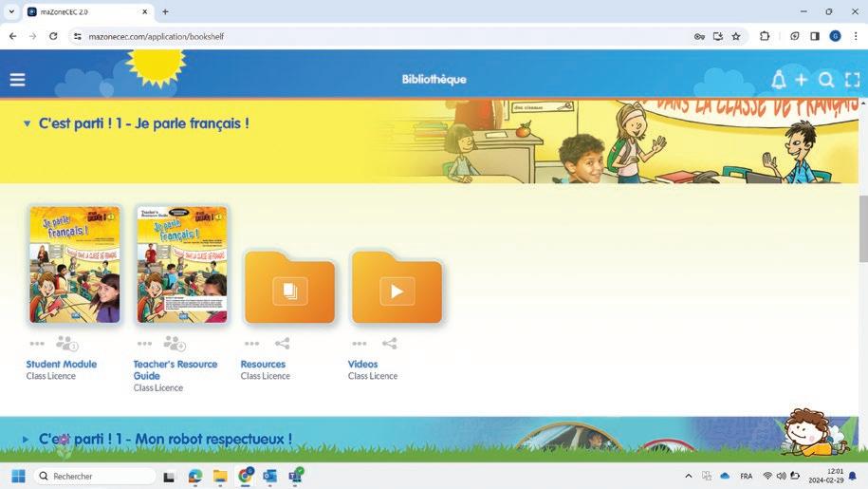The width and height of the screenshot is (868, 489).
Task: Open browser extensions icon
Action: click(x=765, y=36)
